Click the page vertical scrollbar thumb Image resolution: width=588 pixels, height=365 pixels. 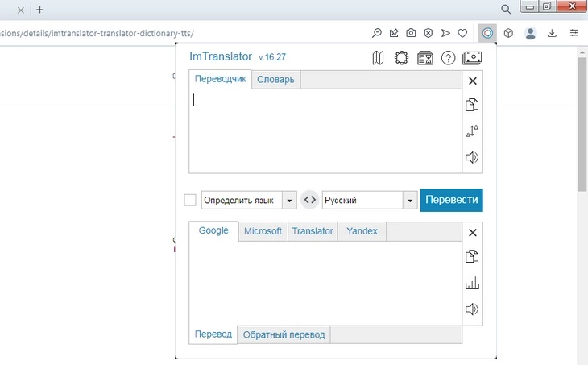point(582,125)
